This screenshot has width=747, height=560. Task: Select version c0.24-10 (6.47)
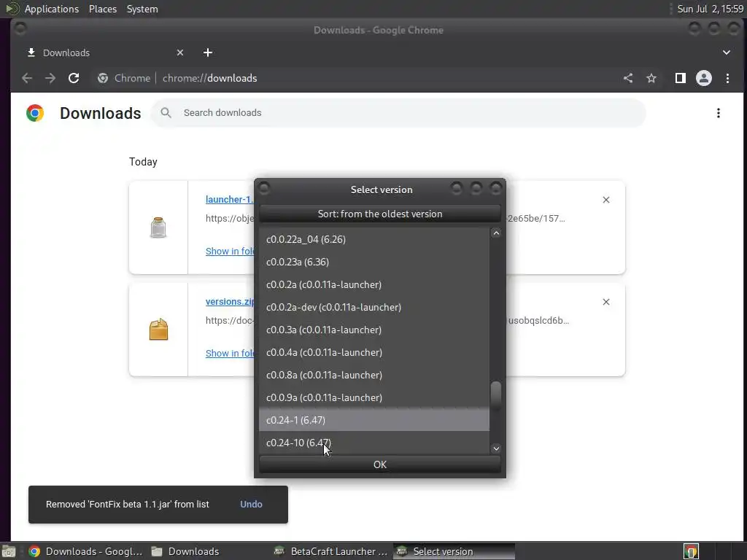pos(374,443)
